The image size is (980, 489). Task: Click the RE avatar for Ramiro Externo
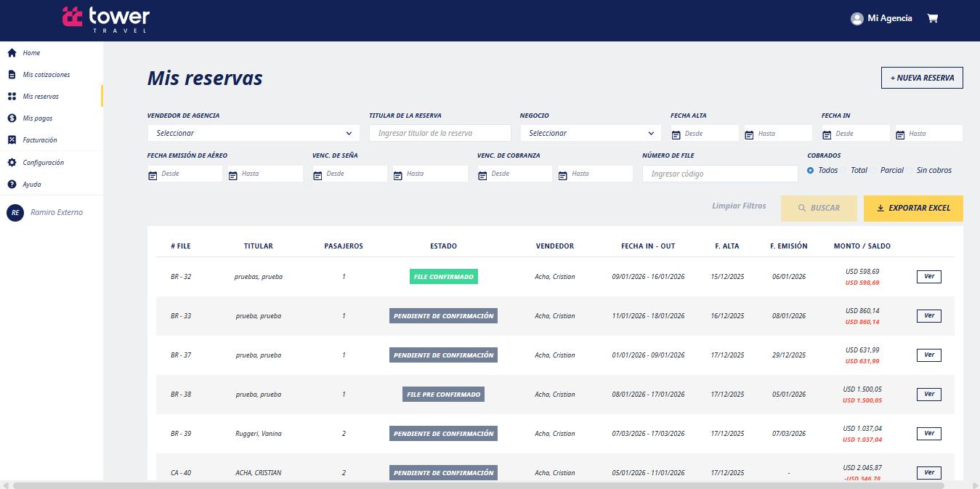15,213
